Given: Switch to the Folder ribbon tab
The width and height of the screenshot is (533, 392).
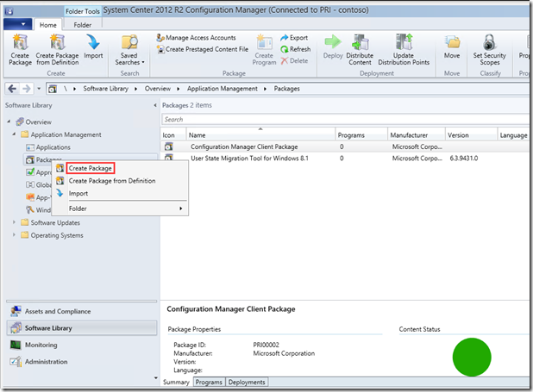Looking at the screenshot, I should pyautogui.click(x=82, y=25).
